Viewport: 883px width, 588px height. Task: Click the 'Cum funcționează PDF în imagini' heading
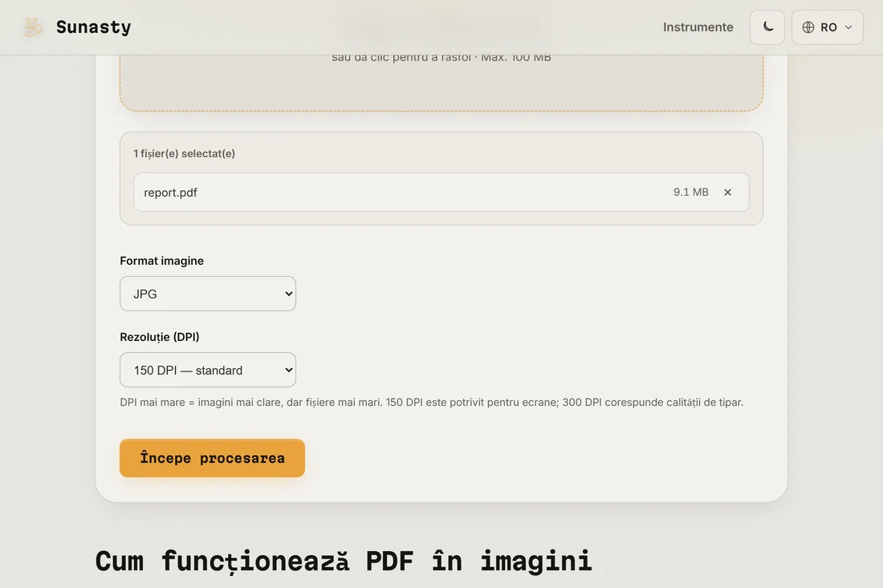344,562
